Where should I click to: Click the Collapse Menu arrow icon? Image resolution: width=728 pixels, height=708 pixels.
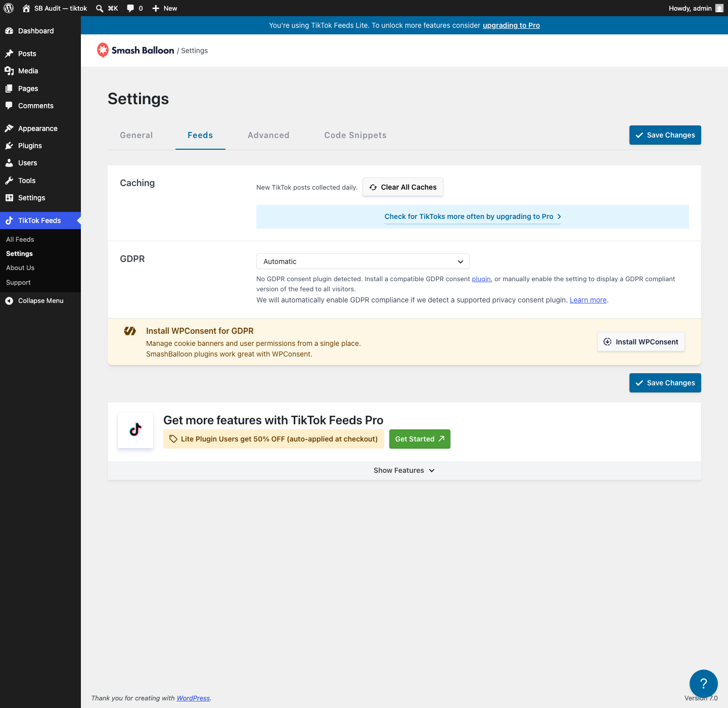[x=9, y=301]
